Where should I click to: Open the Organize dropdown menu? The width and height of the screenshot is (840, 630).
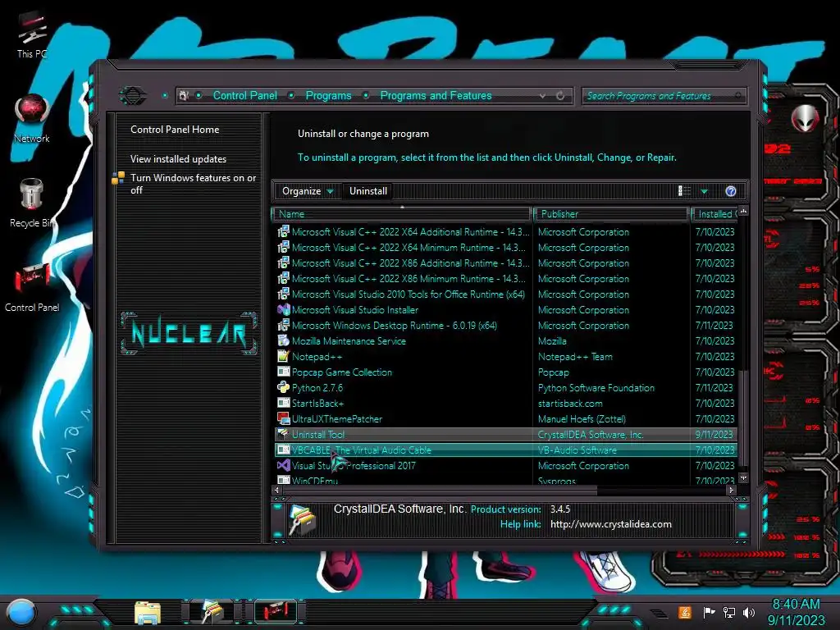[308, 191]
